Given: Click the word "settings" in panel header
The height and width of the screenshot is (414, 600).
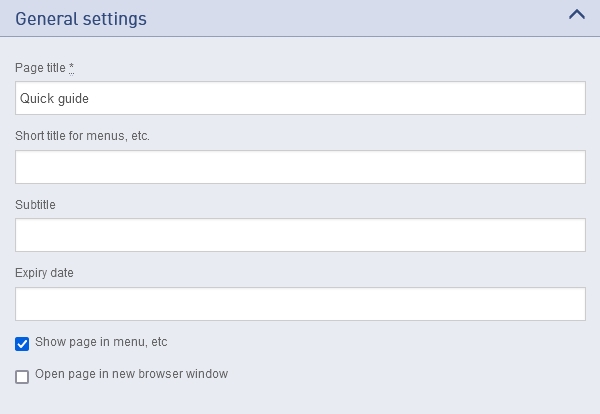Looking at the screenshot, I should (115, 19).
